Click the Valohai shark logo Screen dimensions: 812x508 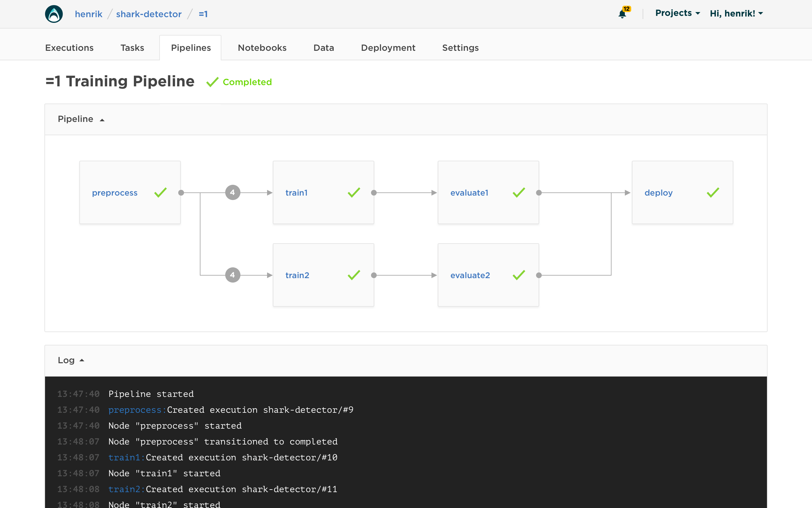54,14
